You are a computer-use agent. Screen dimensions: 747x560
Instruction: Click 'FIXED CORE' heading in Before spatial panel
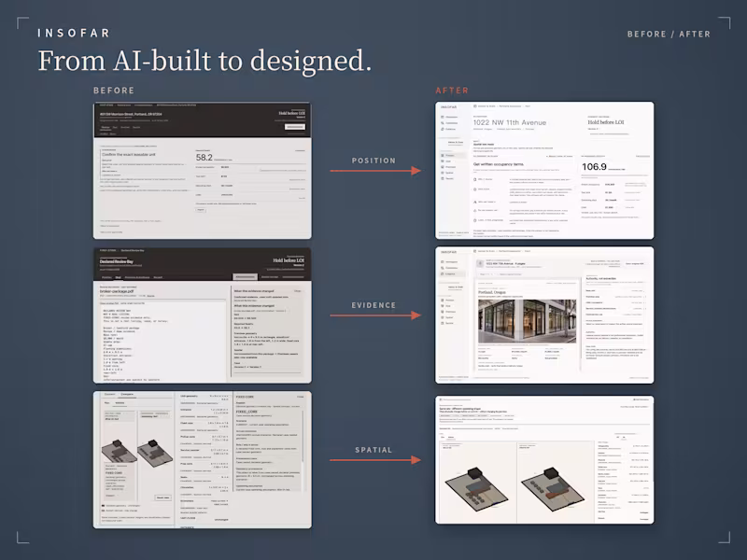(245, 397)
